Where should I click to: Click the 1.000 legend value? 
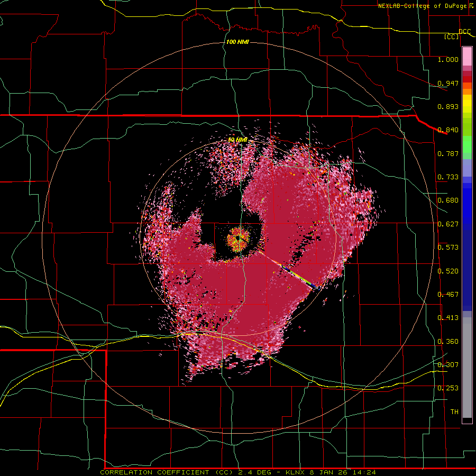pos(448,59)
